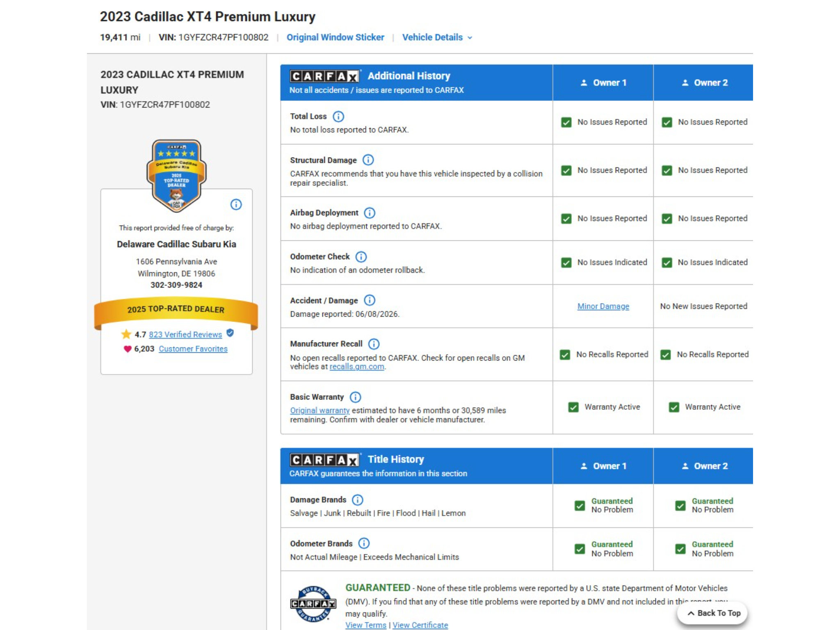Visit the recalls.gm.com link
This screenshot has height=630, width=840.
[x=357, y=367]
